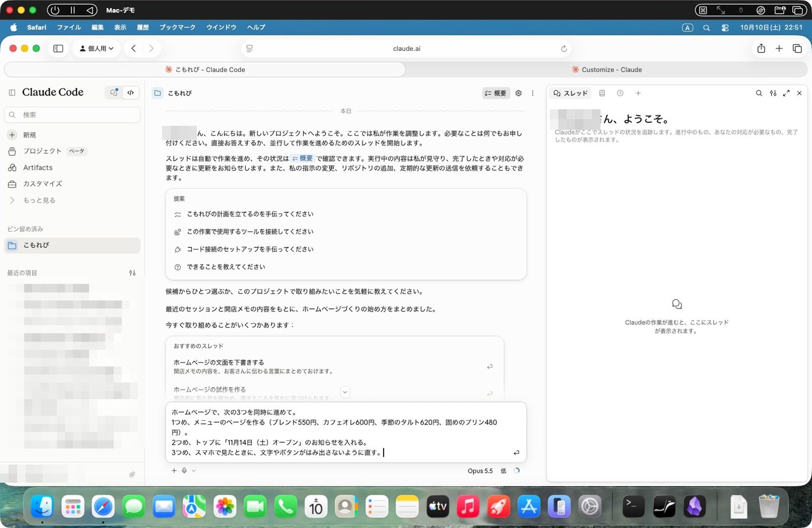
Task: Open filter icon beside 最近の項目
Action: 132,273
